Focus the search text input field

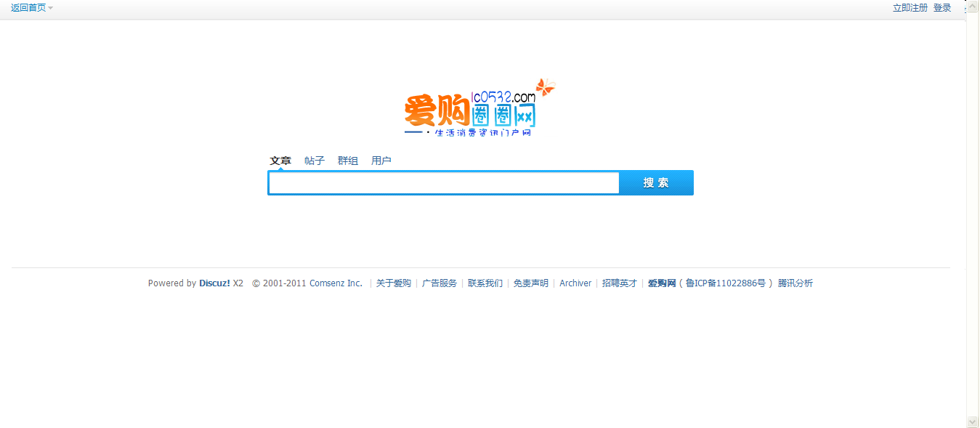click(444, 183)
